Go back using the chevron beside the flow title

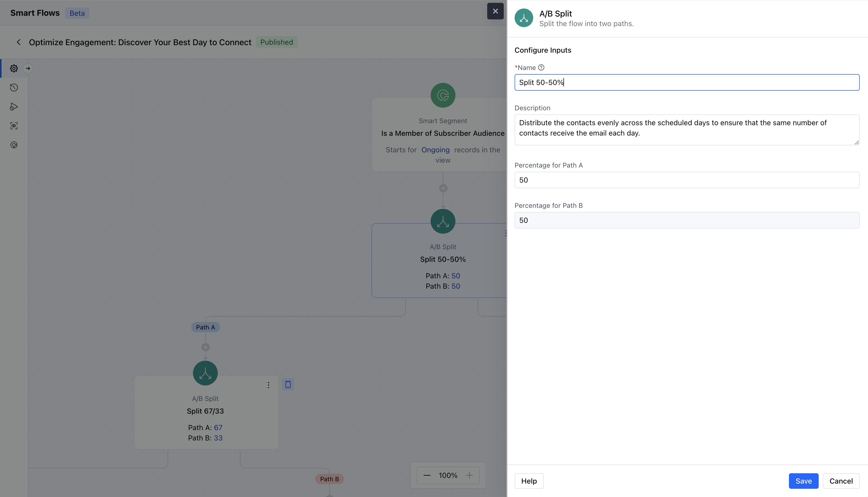tap(19, 42)
